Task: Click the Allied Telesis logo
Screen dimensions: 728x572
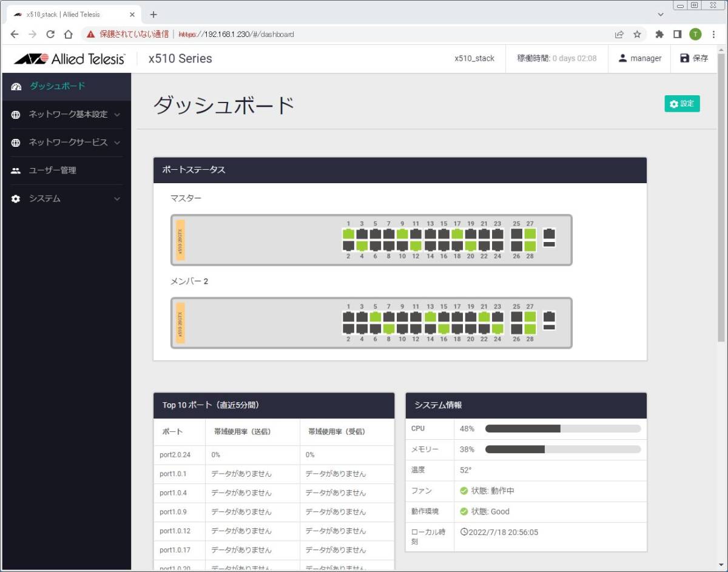Action: tap(69, 59)
